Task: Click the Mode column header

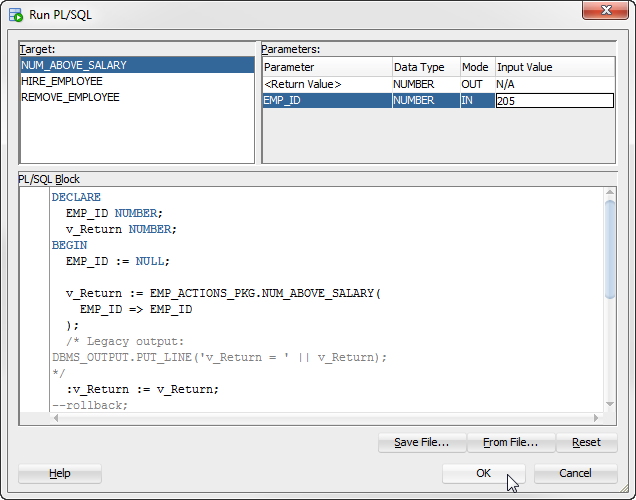Action: tap(477, 67)
